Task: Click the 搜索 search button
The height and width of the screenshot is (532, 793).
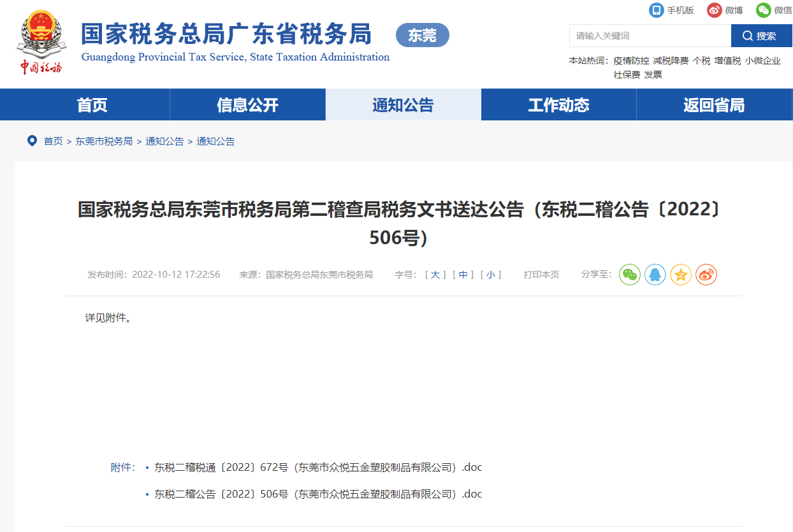Action: coord(761,36)
